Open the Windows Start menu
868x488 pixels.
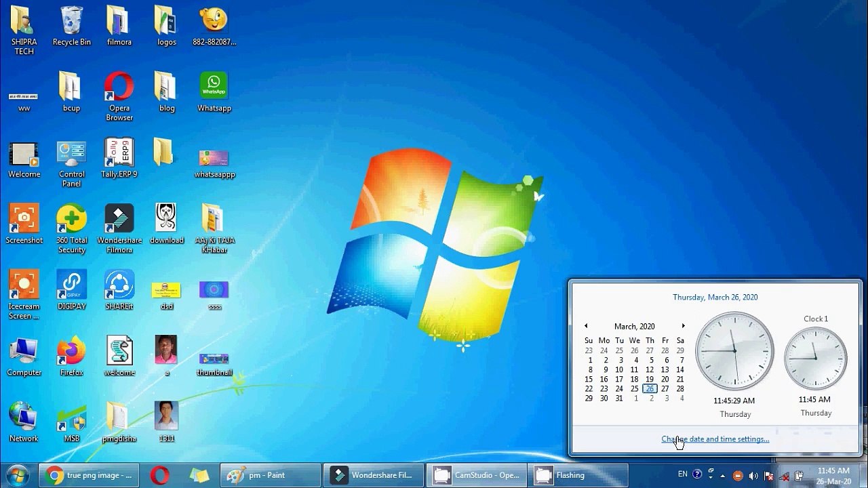(17, 475)
